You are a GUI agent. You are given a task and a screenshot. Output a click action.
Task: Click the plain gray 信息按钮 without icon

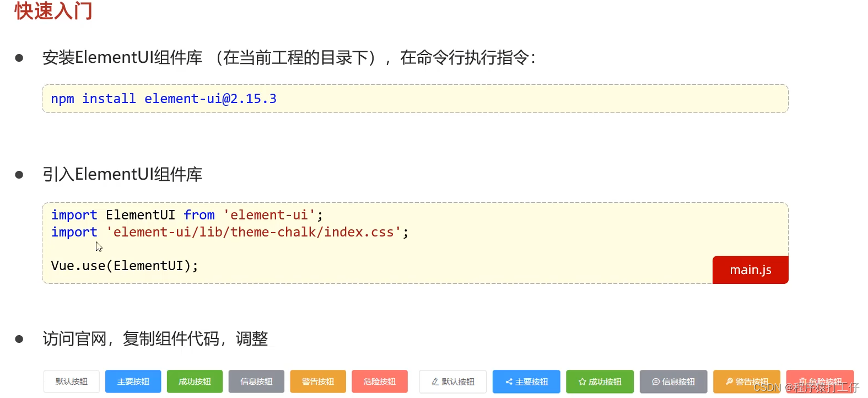coord(257,381)
